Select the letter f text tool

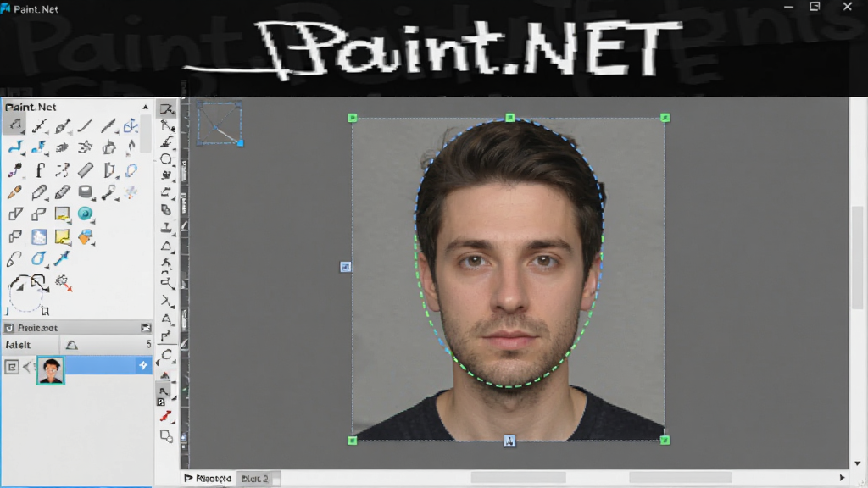click(39, 169)
